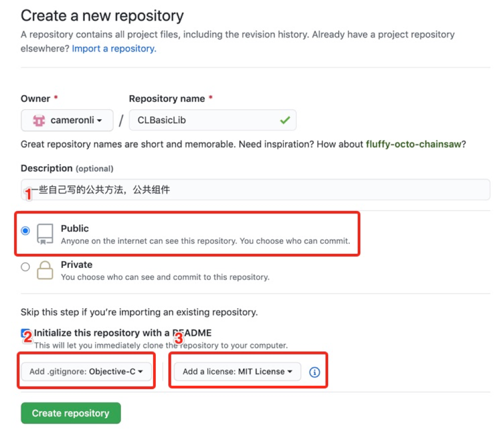
Task: Click the Create a new repository heading
Action: coord(102,16)
